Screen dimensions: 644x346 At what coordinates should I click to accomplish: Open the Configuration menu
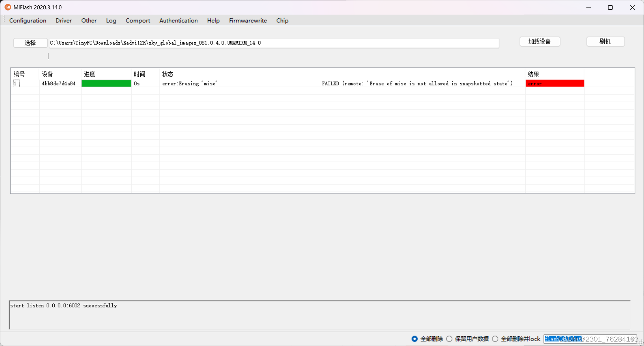pos(27,21)
